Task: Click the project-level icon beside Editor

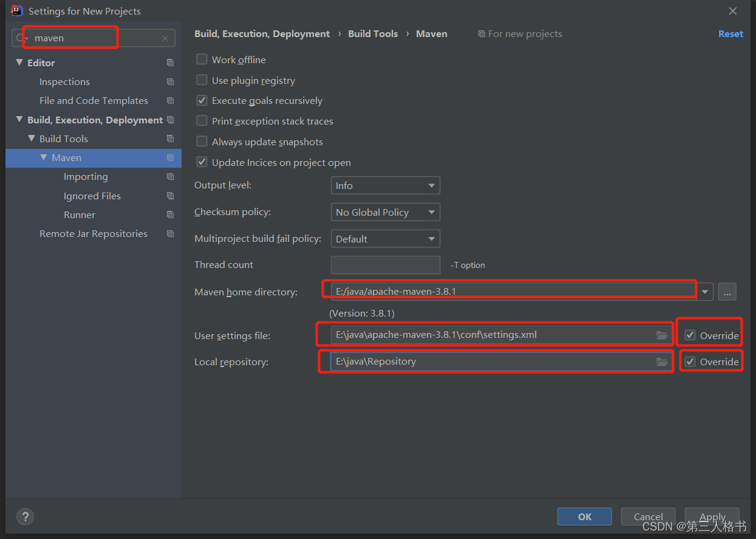Action: coord(170,63)
